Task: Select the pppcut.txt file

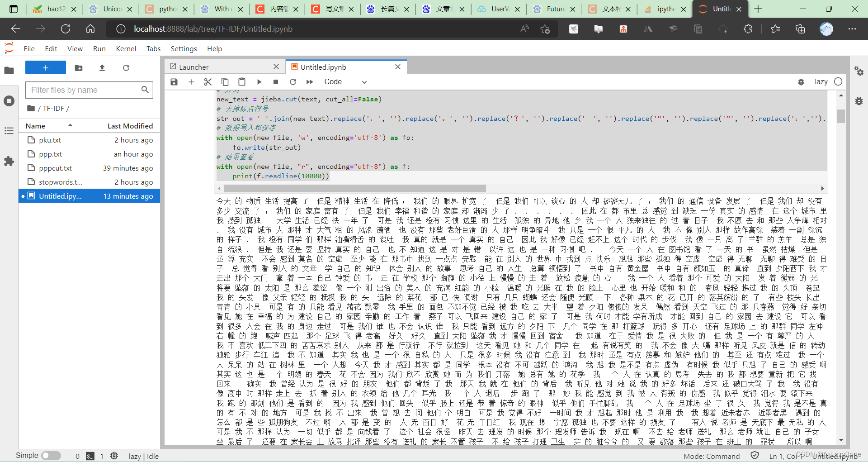Action: coord(89,168)
